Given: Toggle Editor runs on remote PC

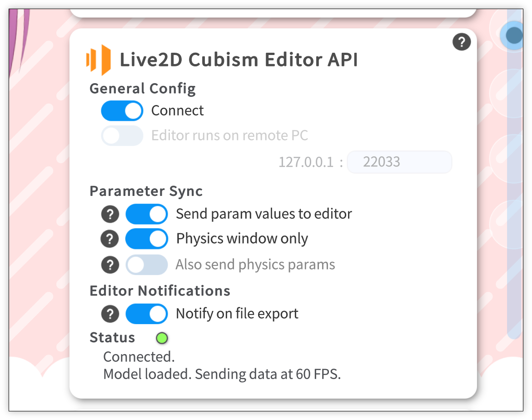Looking at the screenshot, I should pos(122,135).
